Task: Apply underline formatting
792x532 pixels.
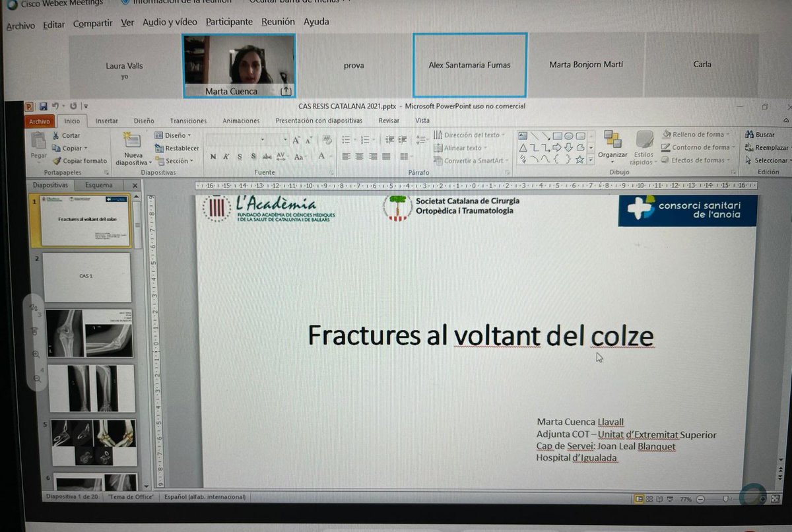Action: [x=240, y=158]
